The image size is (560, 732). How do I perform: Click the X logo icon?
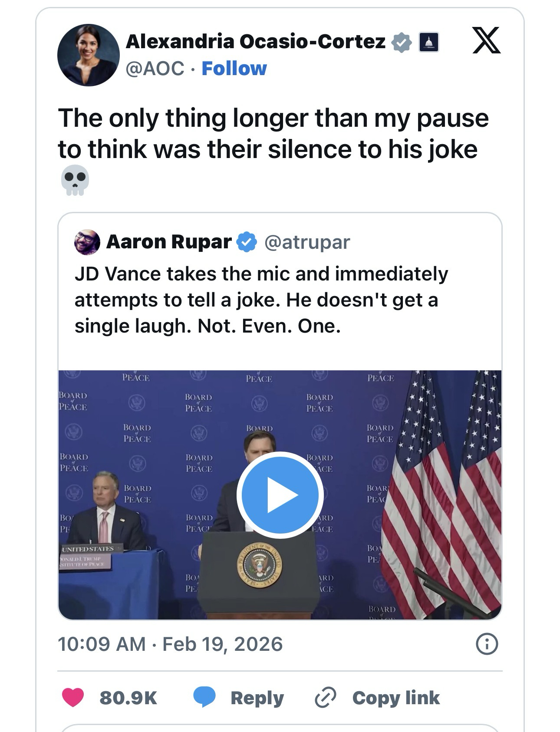tap(486, 40)
